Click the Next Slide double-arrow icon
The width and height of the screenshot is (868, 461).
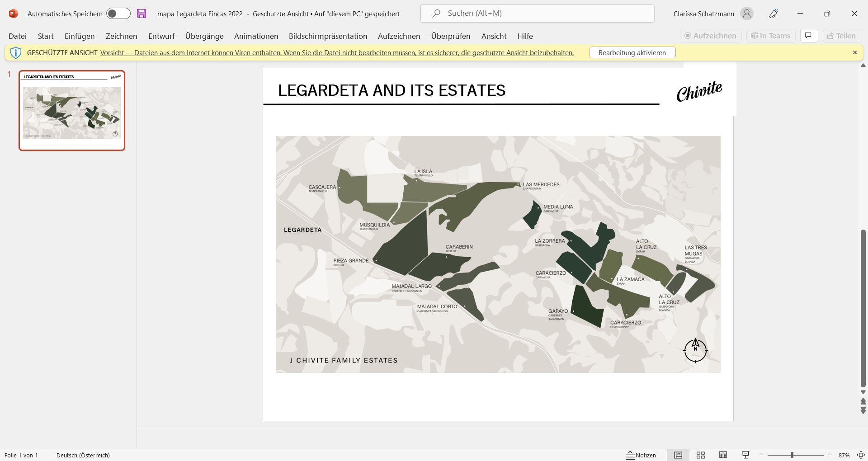click(x=863, y=410)
